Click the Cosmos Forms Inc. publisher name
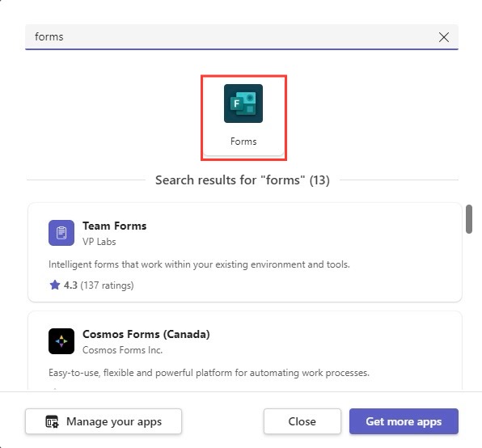Image resolution: width=482 pixels, height=448 pixels. click(x=122, y=350)
